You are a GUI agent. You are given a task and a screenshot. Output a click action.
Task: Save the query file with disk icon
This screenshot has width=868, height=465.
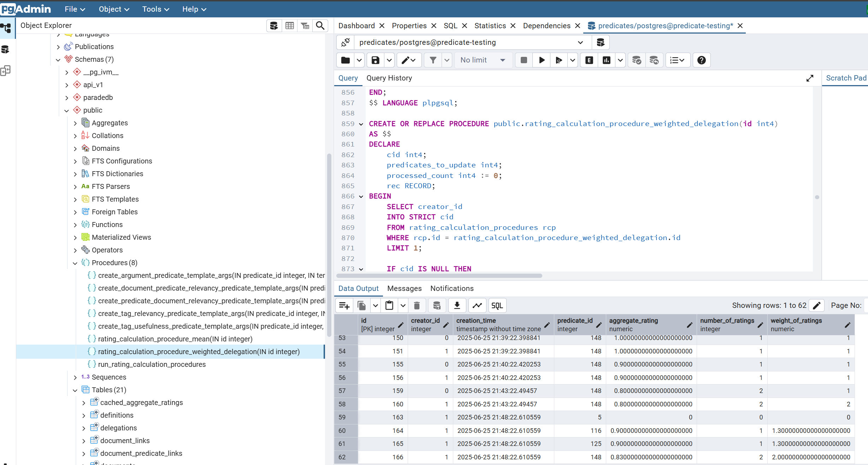coord(375,60)
